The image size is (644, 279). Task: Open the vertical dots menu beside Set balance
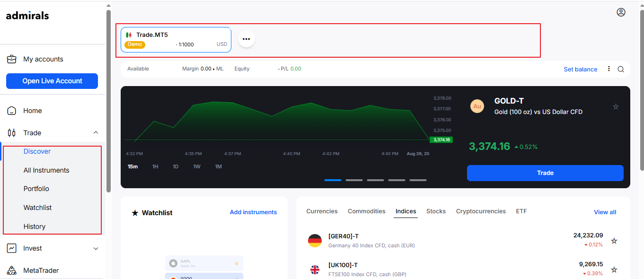(609, 69)
